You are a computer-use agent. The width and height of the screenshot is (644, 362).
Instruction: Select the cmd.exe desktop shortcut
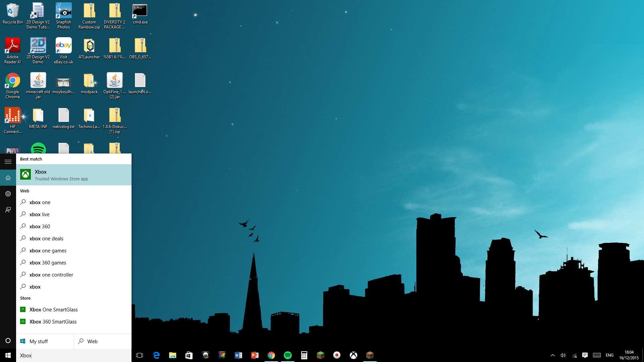pos(140,14)
